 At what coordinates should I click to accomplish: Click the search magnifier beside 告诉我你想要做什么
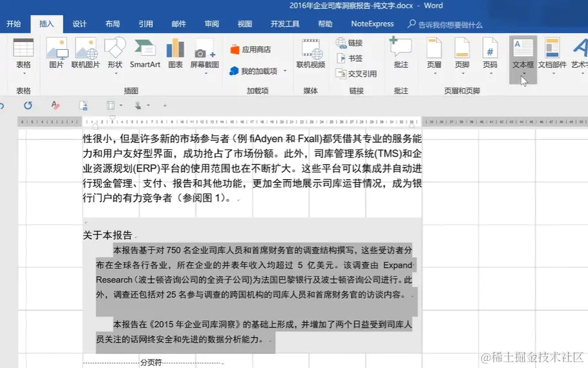pyautogui.click(x=412, y=24)
